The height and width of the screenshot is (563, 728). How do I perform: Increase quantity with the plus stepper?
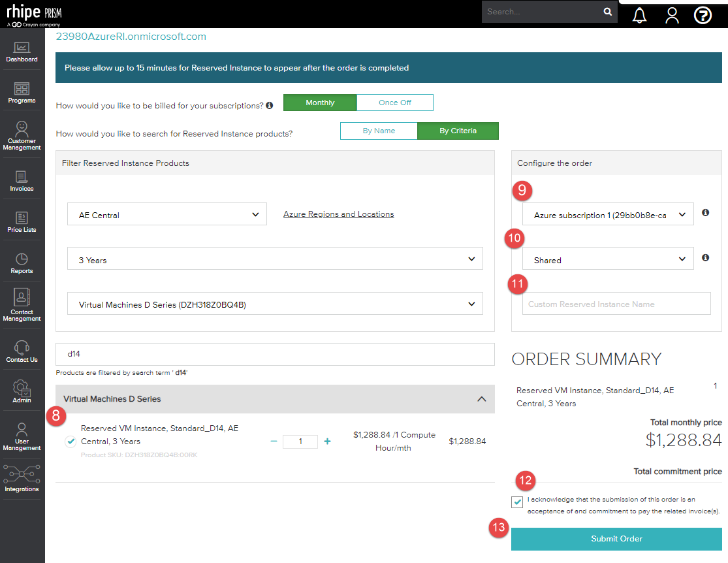[327, 442]
